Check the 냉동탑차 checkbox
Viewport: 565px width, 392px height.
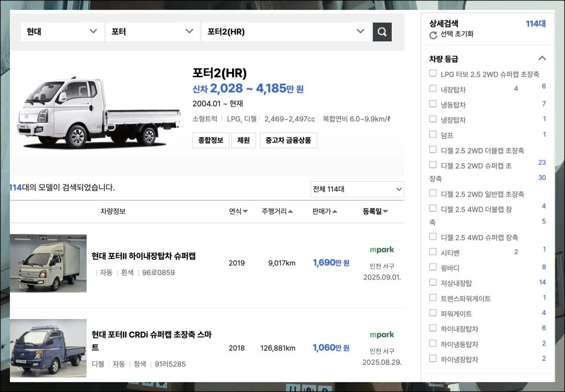(433, 104)
